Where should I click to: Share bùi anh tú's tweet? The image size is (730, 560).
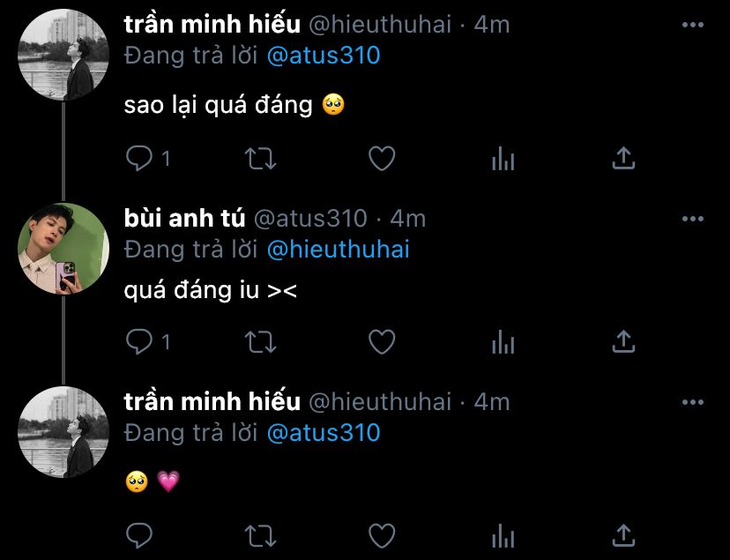[623, 341]
